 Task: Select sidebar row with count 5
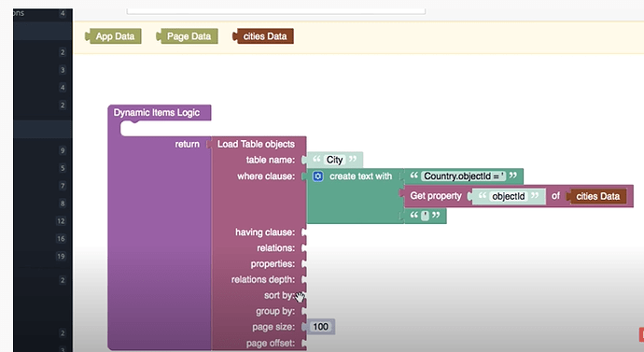coord(43,168)
